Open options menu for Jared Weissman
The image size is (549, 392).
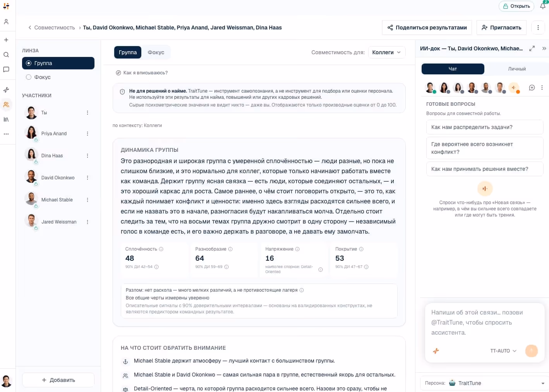[87, 222]
